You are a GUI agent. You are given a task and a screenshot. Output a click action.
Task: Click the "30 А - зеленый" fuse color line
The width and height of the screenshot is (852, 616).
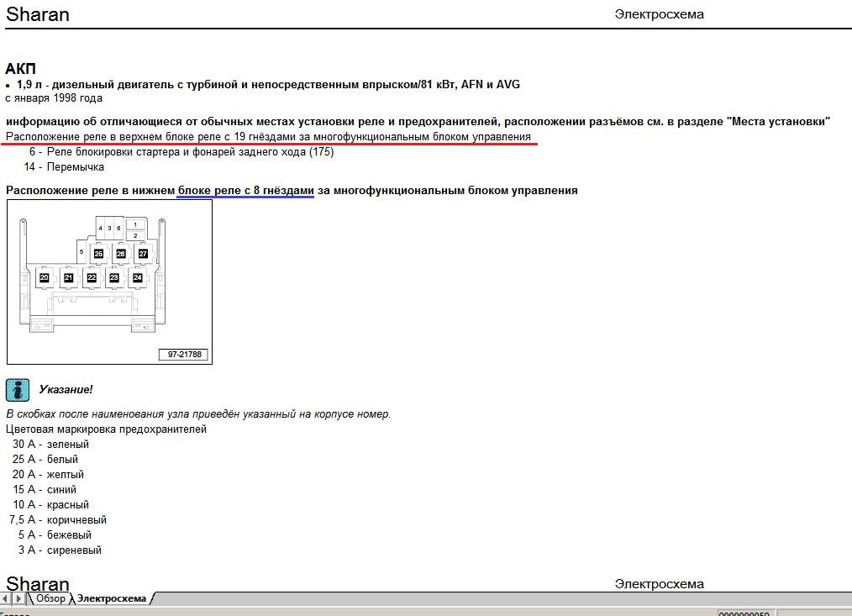click(x=51, y=445)
